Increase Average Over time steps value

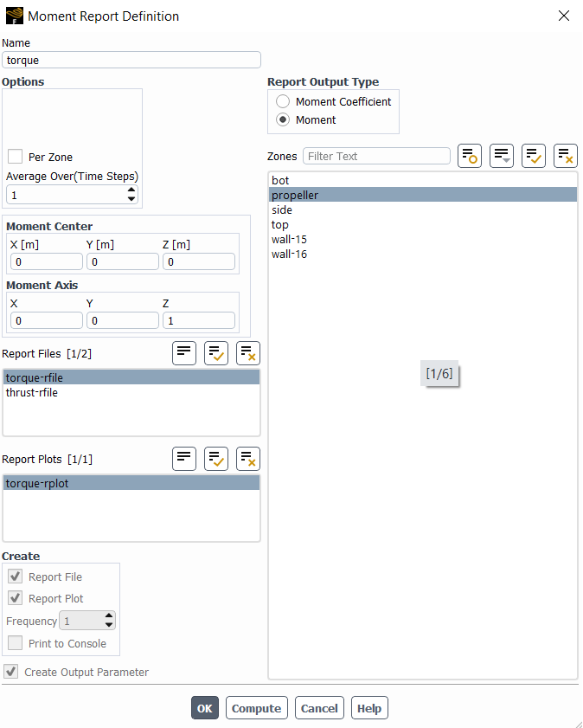[131, 190]
